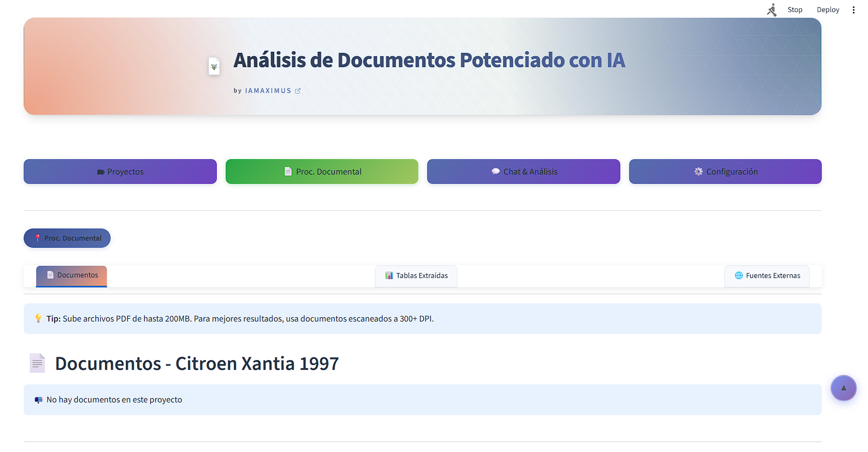Click the running man status icon

pos(772,10)
